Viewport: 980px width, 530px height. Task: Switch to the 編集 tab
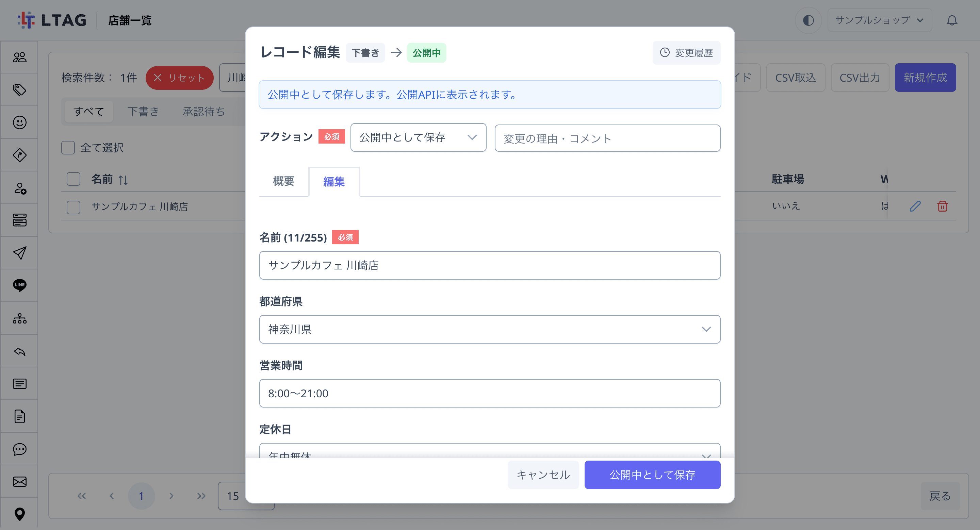333,182
